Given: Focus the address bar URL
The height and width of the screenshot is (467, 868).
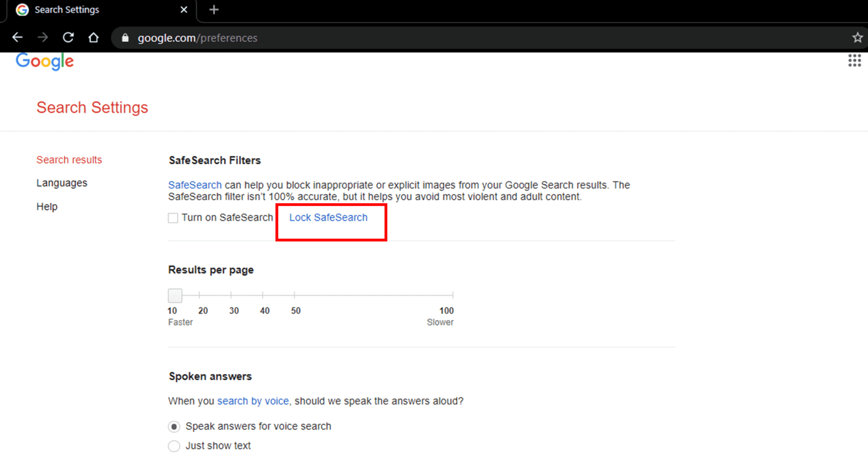Looking at the screenshot, I should (x=198, y=38).
